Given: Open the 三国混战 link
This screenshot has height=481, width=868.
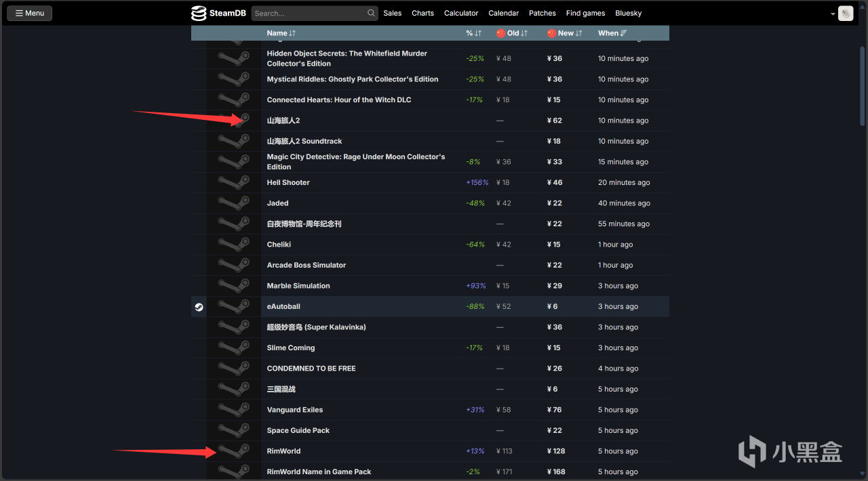Looking at the screenshot, I should (x=281, y=389).
